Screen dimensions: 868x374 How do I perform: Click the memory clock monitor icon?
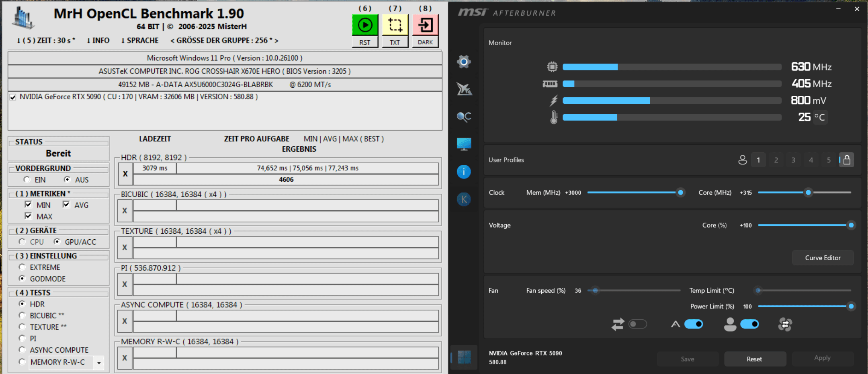click(x=550, y=84)
